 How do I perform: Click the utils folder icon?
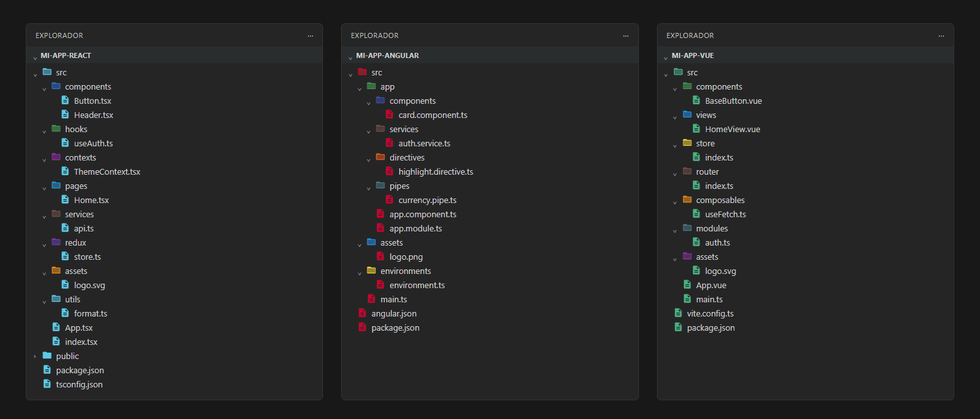coord(56,299)
